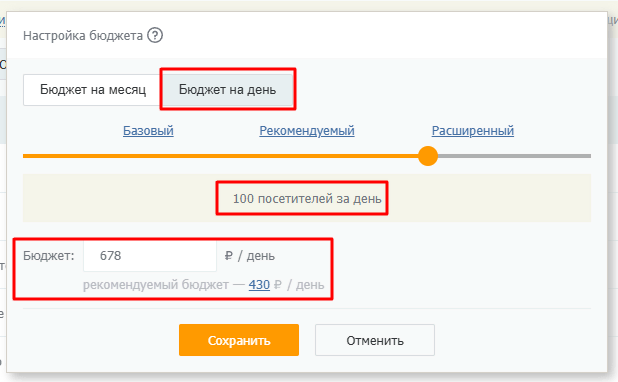Apply the recommended 430 budget link
Screen dimensions: 618x382
(259, 285)
